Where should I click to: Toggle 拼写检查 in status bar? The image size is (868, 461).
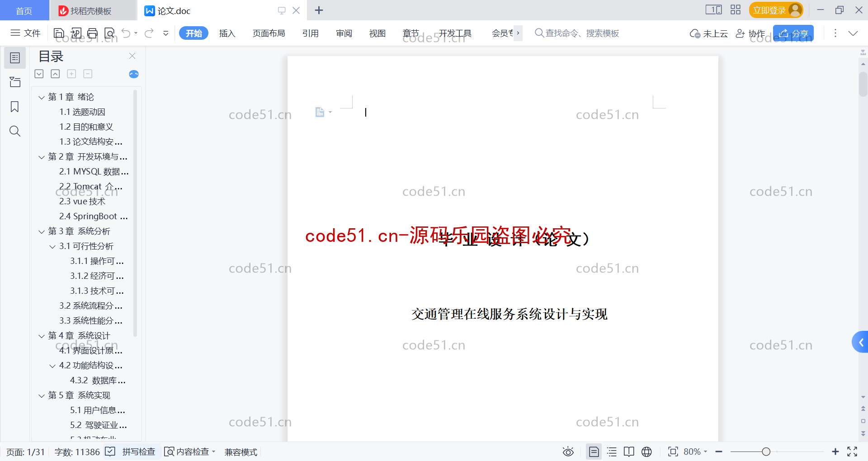pos(130,452)
